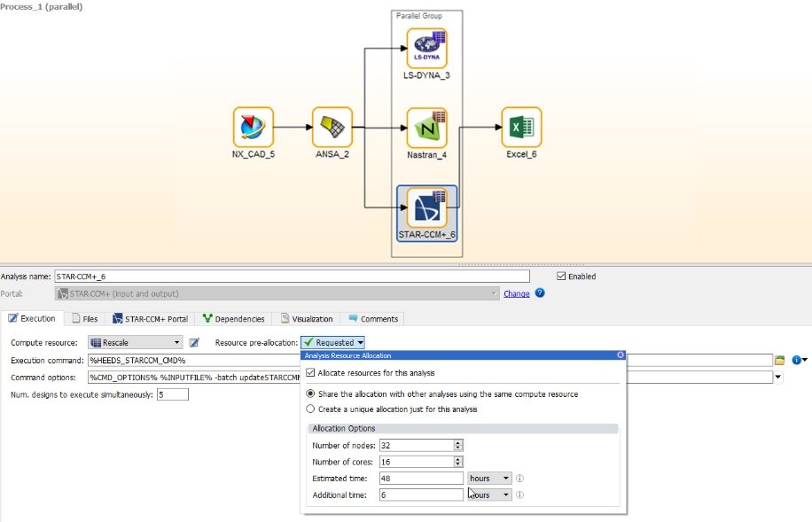Click the Number of nodes field
The image size is (812, 522).
click(x=418, y=446)
